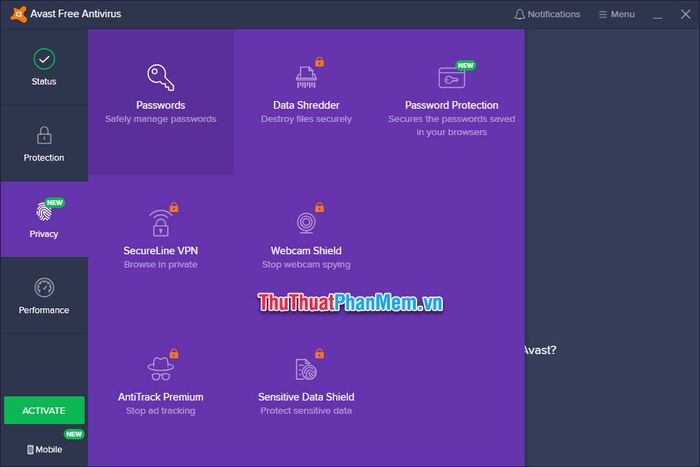Open the AntiTrack Premium title

[x=161, y=397]
